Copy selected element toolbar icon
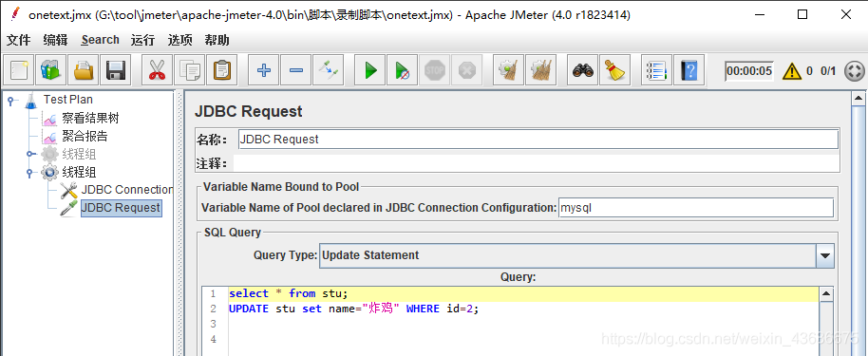This screenshot has width=868, height=356. [x=190, y=70]
